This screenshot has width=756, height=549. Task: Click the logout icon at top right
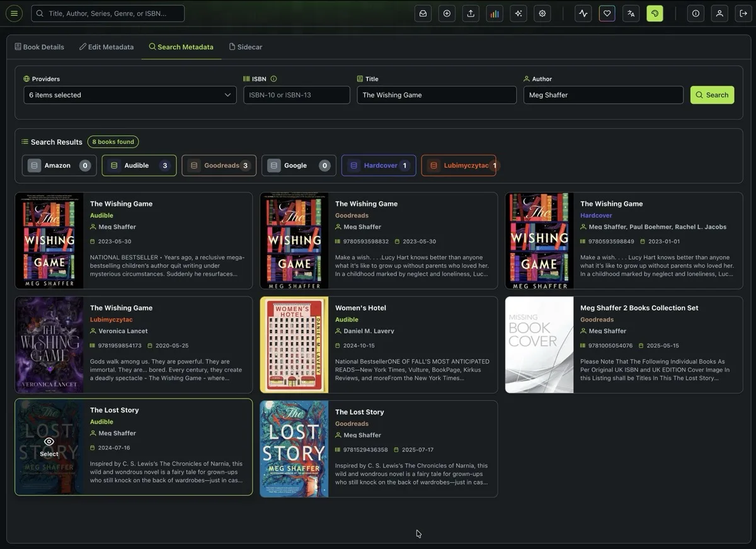743,13
